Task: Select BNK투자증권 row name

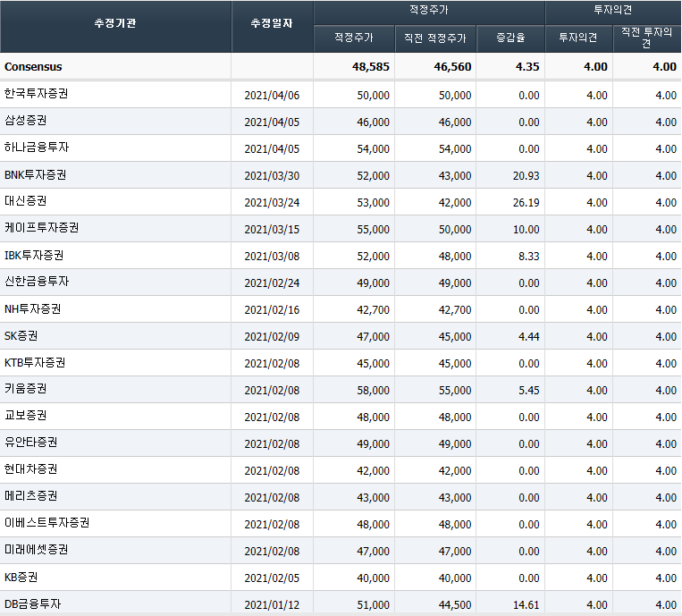Action: point(35,174)
